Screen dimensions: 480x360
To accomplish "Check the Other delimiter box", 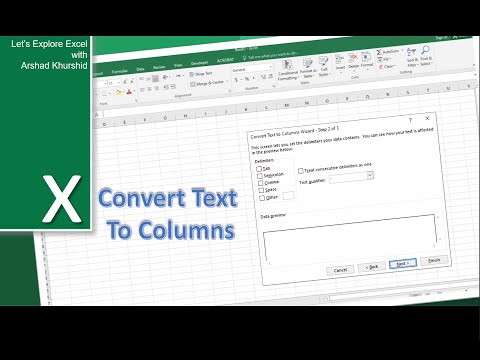I will click(x=262, y=198).
